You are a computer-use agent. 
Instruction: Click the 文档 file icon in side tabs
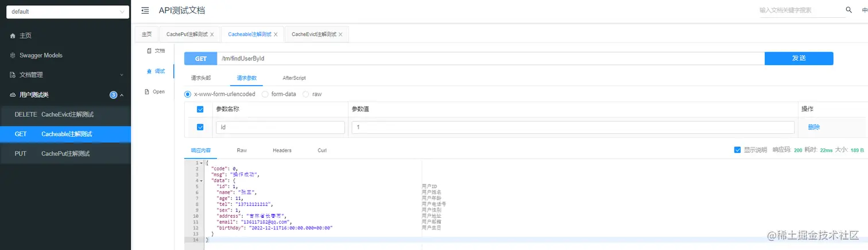pyautogui.click(x=149, y=51)
